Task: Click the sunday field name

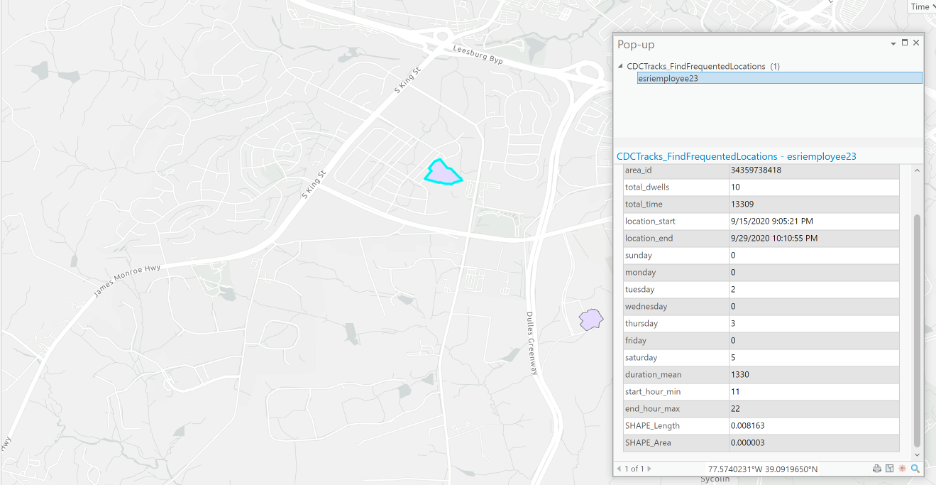Action: coord(638,256)
